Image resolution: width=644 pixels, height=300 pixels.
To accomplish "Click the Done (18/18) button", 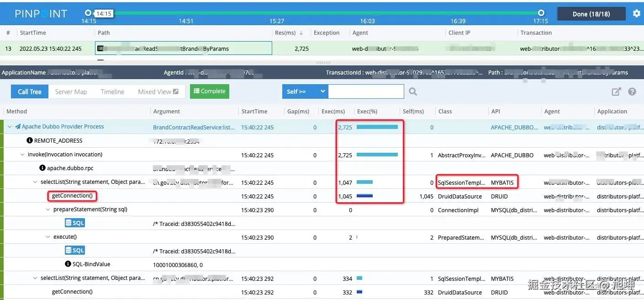I will 591,14.
